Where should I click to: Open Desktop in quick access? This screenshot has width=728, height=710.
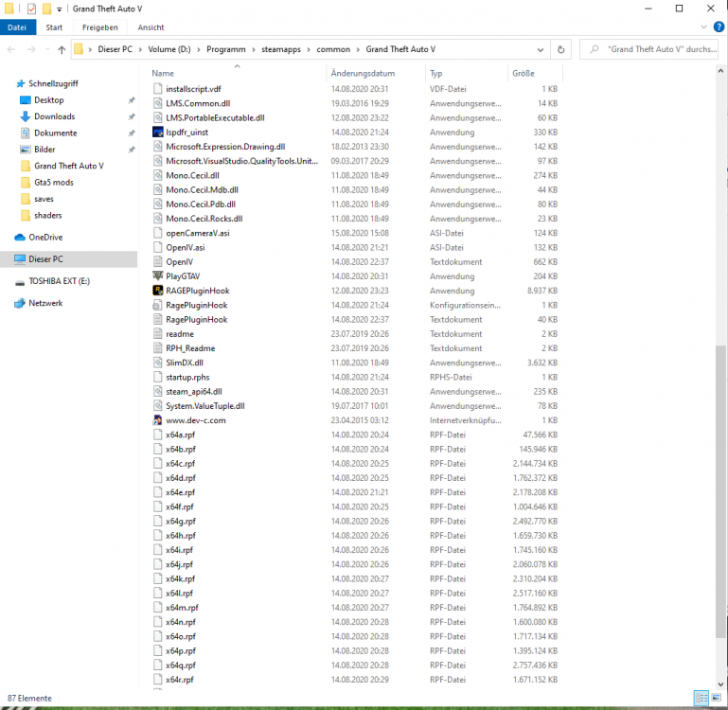(x=48, y=99)
